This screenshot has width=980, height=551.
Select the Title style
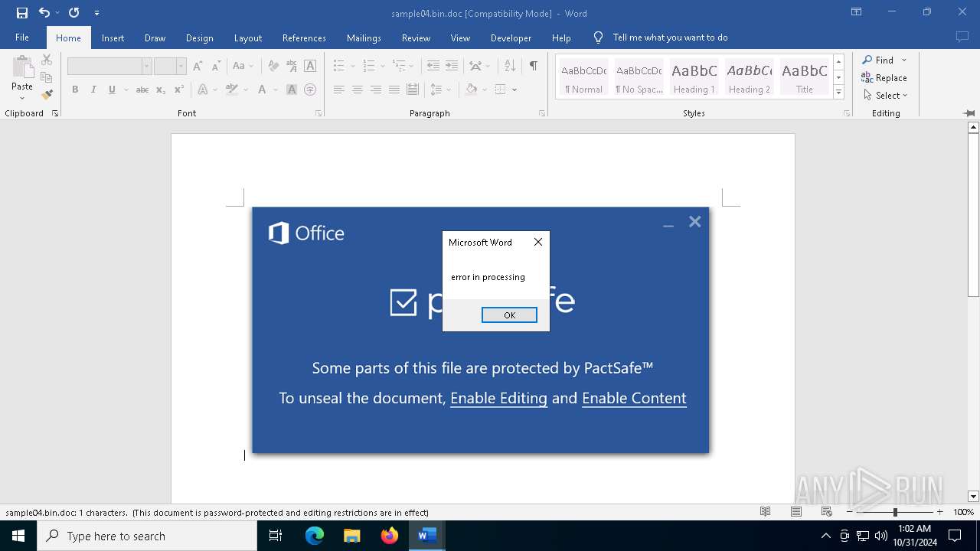[x=805, y=78]
